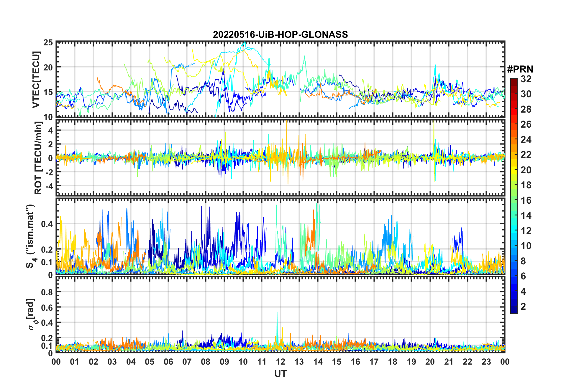Select colorbar tick label 24
Image resolution: width=561 pixels, height=392 pixels.
pos(526,139)
